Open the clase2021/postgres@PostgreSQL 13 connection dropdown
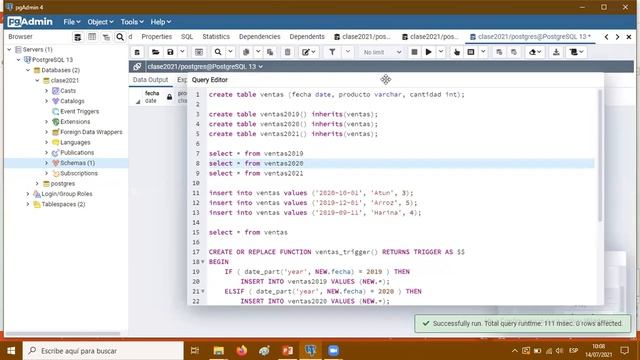This screenshot has width=640, height=360. (205, 67)
